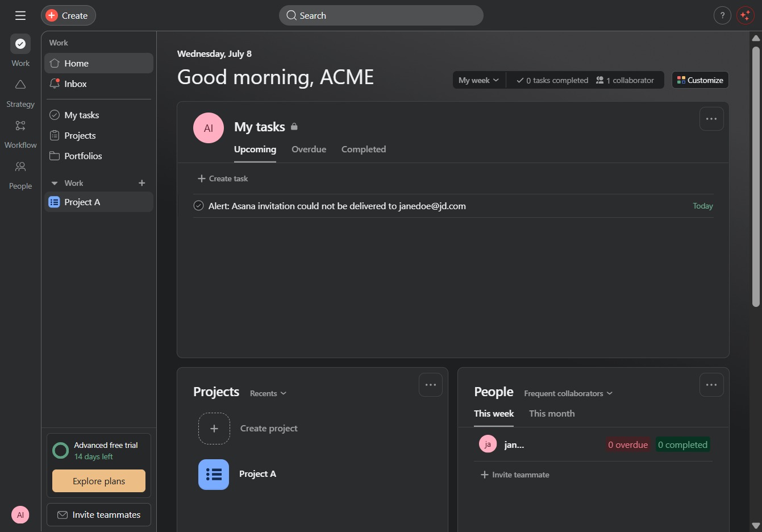This screenshot has height=532, width=762.
Task: Click the large AI avatar in My tasks
Action: [x=209, y=128]
